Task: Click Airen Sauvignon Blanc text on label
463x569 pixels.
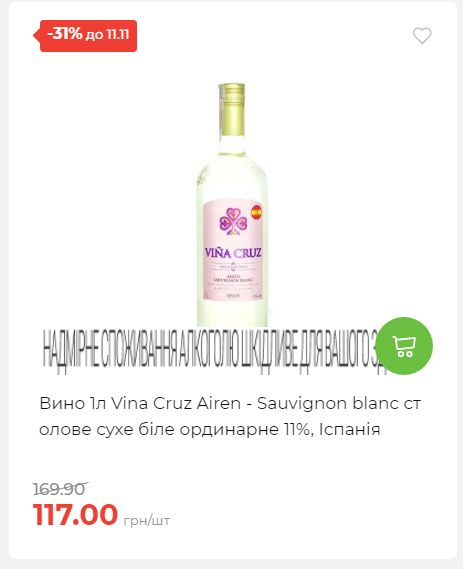Action: tap(233, 279)
